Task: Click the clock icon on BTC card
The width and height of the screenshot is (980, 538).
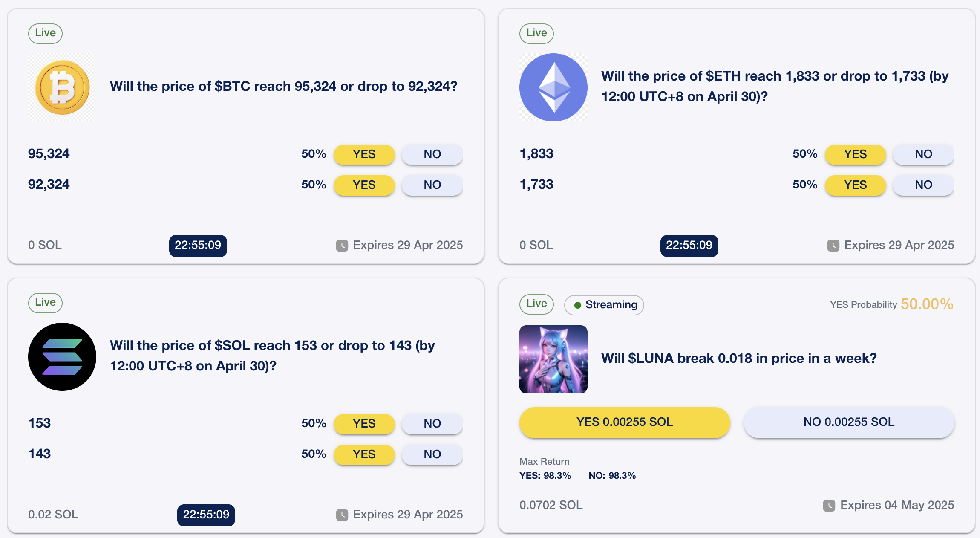Action: click(342, 246)
